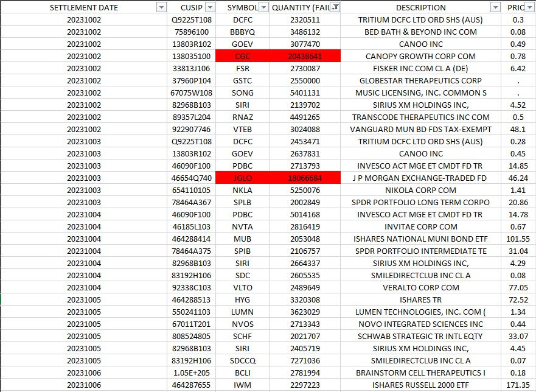This screenshot has height=392, width=536.
Task: Select the SDC symbol cell
Action: [x=242, y=275]
